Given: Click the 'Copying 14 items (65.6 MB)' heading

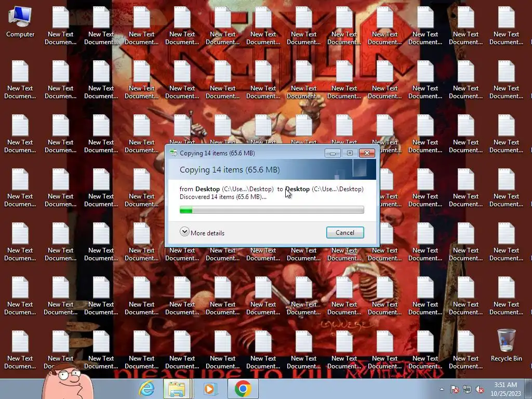Looking at the screenshot, I should coord(230,170).
